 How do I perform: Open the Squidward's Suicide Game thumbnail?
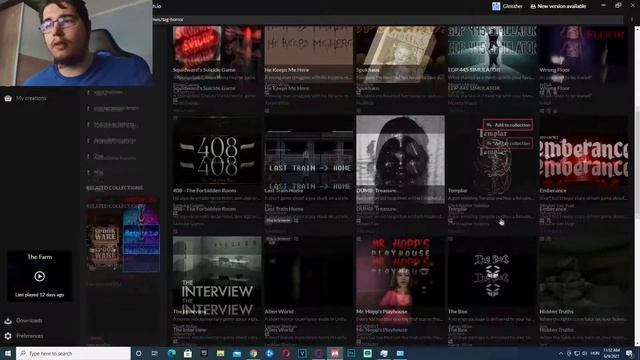[x=217, y=46]
